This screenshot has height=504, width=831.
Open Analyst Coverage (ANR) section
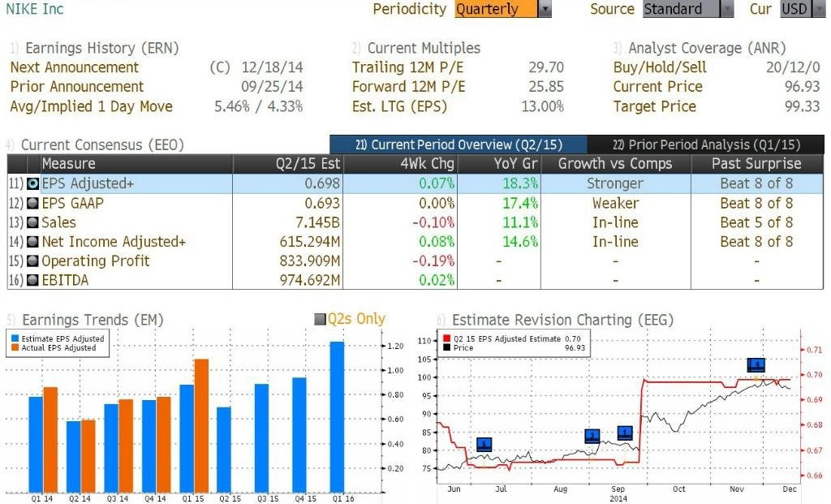pyautogui.click(x=707, y=48)
